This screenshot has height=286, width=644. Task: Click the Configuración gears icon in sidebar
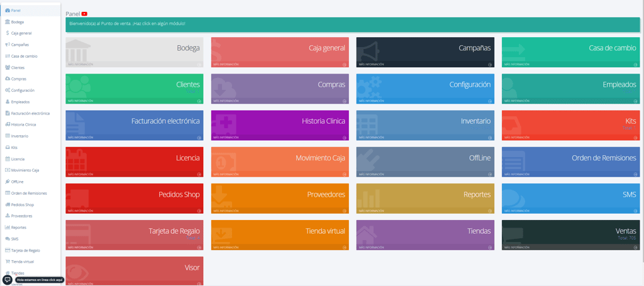pos(8,91)
